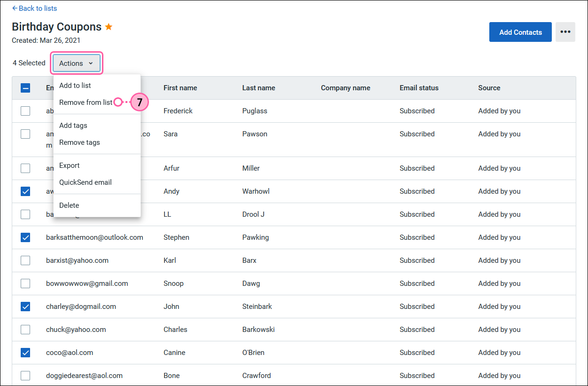Image resolution: width=588 pixels, height=386 pixels.
Task: Click first name Frederick
Action: tap(178, 111)
